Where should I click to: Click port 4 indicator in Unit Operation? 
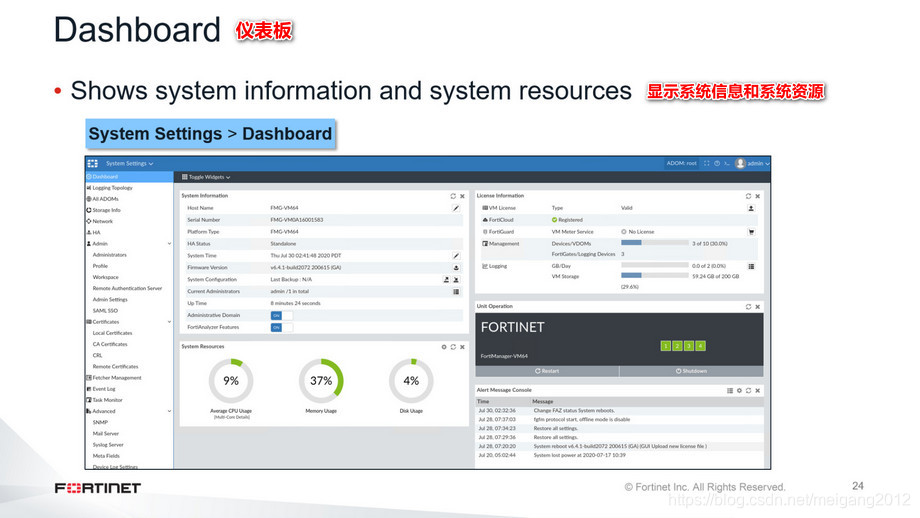point(700,346)
